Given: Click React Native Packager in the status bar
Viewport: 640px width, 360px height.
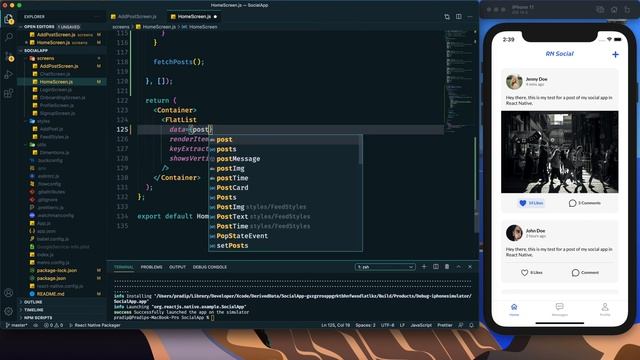Looking at the screenshot, I should tap(95, 325).
